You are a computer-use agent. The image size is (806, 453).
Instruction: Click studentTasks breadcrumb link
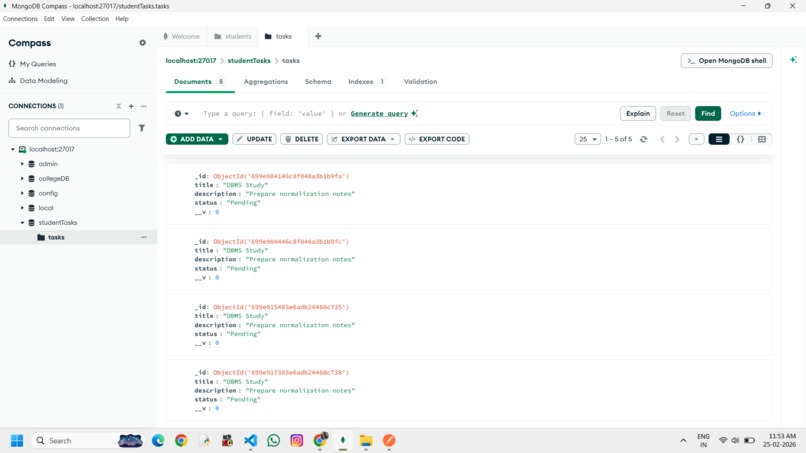[249, 61]
